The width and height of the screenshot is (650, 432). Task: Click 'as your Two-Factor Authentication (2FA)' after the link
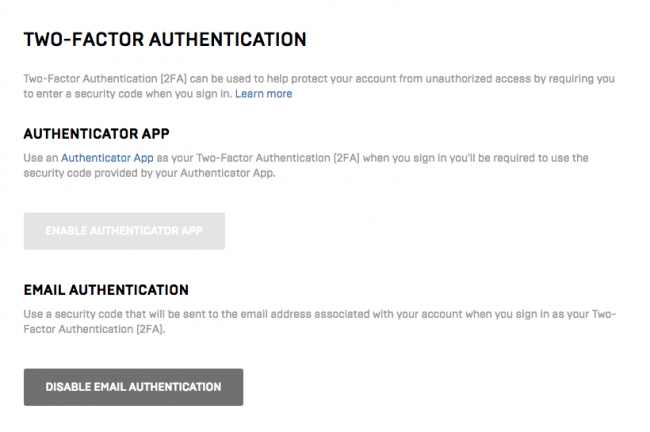tap(258, 158)
